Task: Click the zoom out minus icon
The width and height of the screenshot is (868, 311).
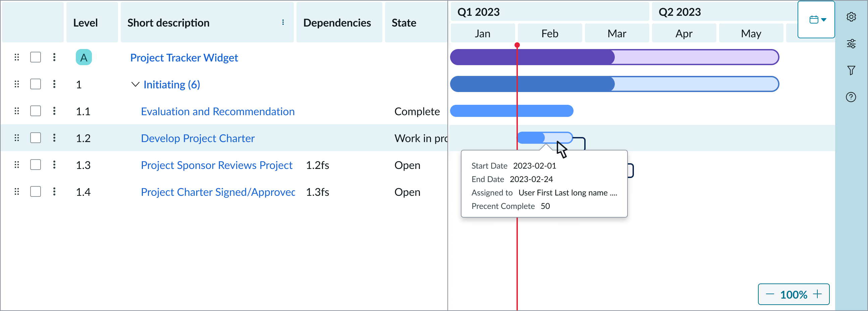Action: coord(770,294)
